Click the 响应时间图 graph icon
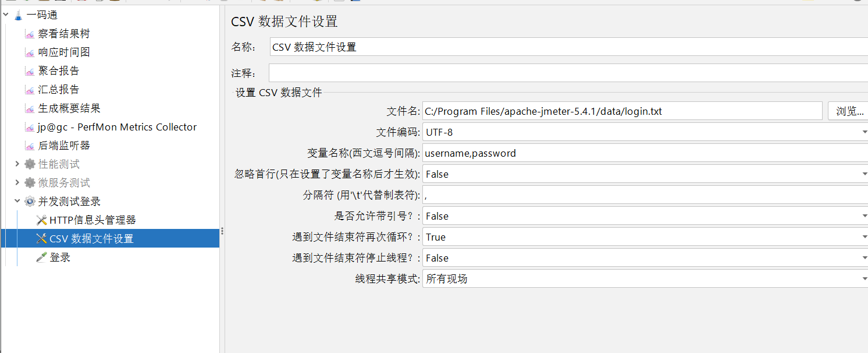Viewport: 868px width, 353px height. coord(30,52)
